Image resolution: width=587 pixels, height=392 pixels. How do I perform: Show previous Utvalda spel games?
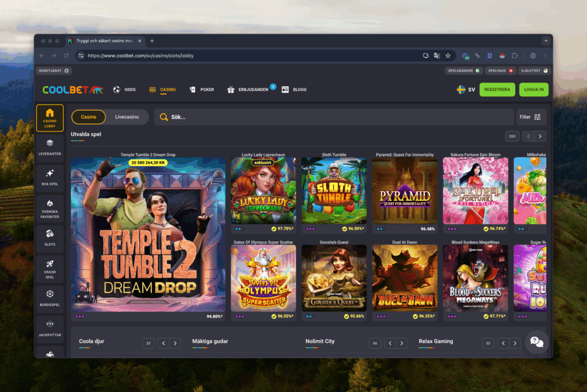tap(529, 136)
